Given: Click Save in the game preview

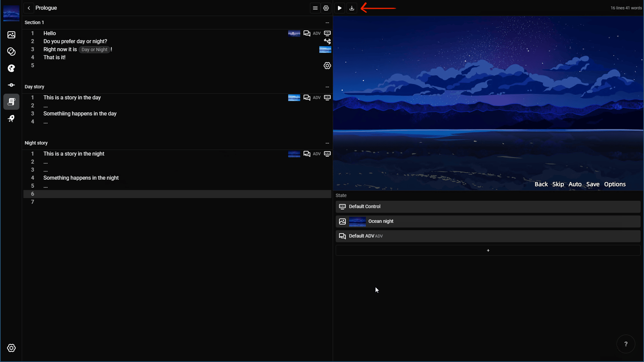Looking at the screenshot, I should pyautogui.click(x=593, y=184).
